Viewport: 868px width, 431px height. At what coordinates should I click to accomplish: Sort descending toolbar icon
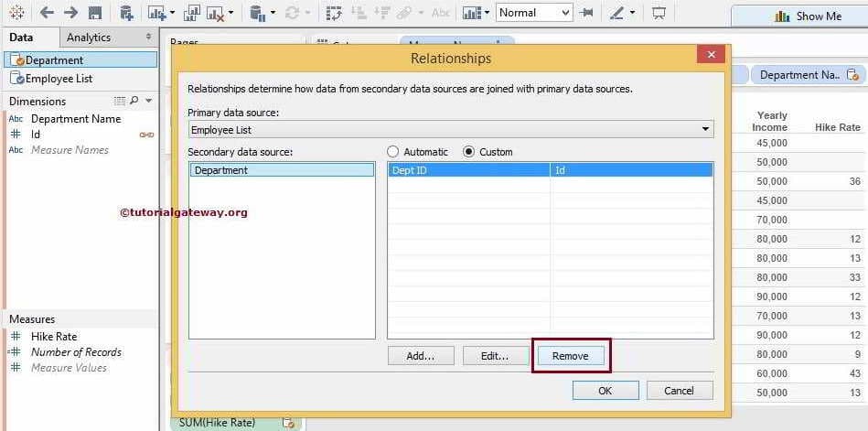381,13
